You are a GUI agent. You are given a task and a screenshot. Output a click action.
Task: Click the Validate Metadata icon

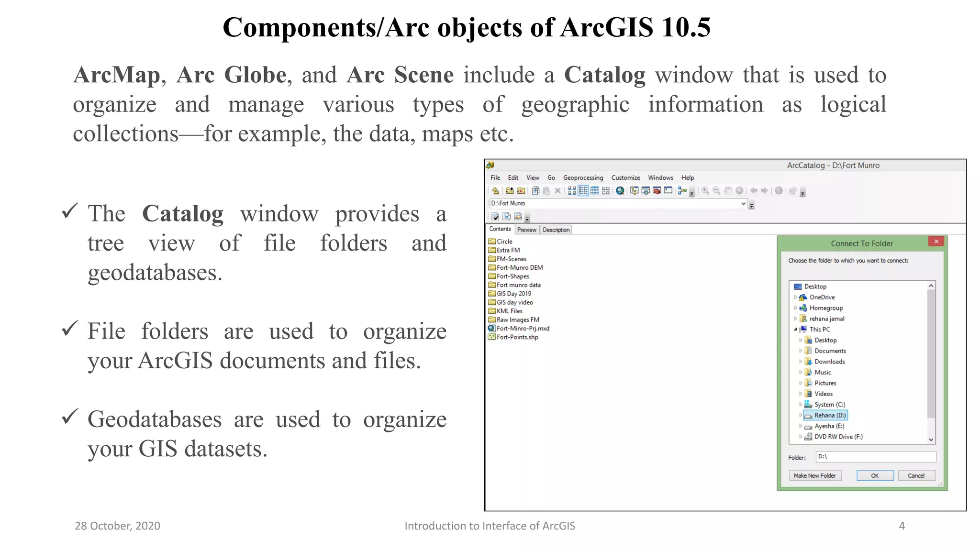point(495,217)
